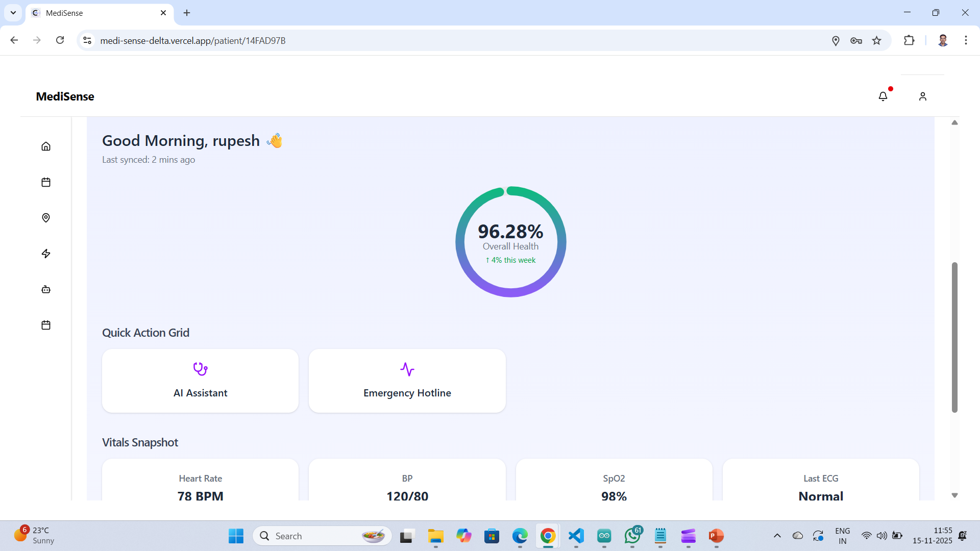Open the browser extensions puzzle icon
Viewport: 980px width, 551px height.
click(910, 40)
